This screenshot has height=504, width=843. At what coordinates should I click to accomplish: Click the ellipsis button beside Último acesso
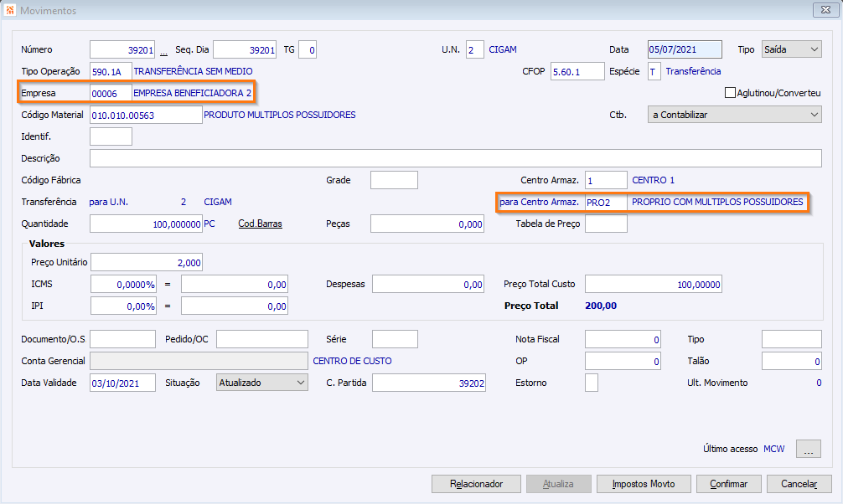tap(808, 449)
